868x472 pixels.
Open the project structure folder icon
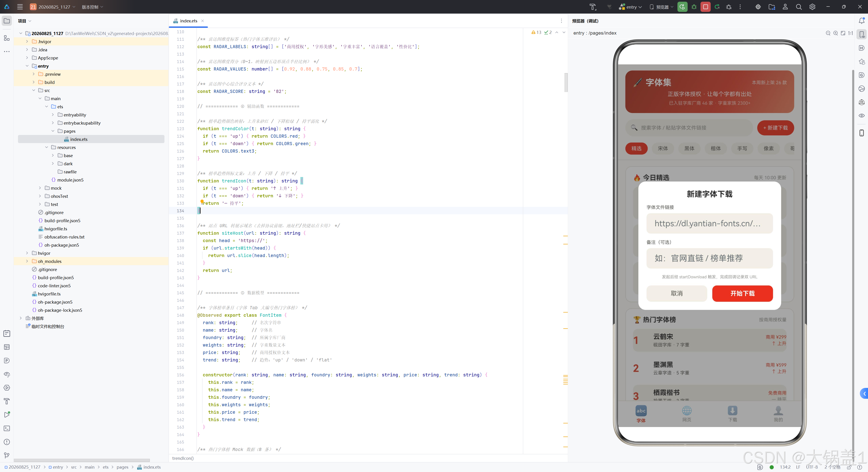pos(772,7)
